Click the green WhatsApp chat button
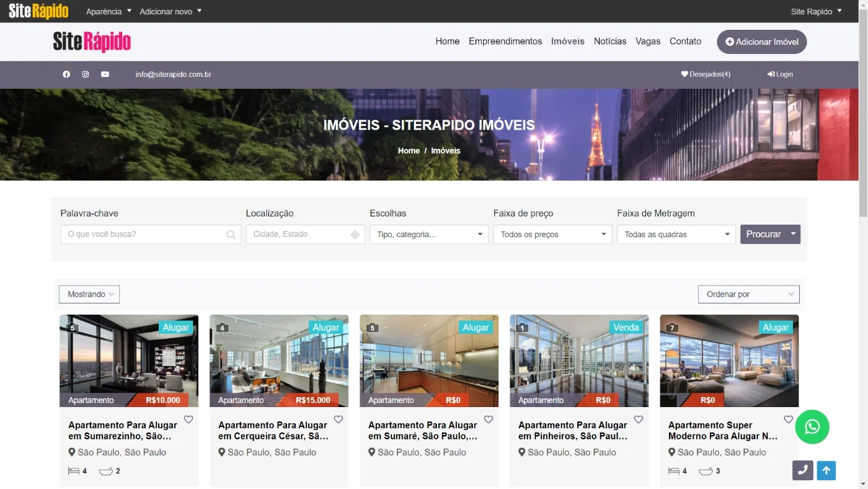Image resolution: width=868 pixels, height=489 pixels. (x=812, y=427)
